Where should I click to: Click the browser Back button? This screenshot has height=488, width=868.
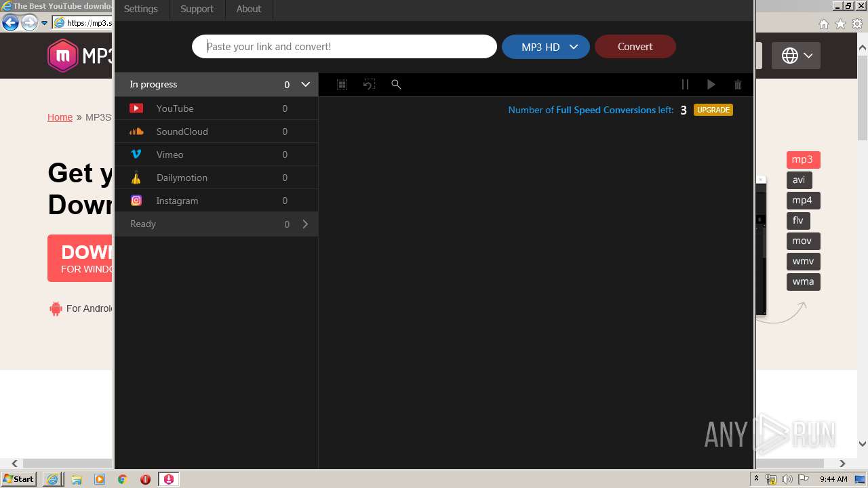pos(10,23)
